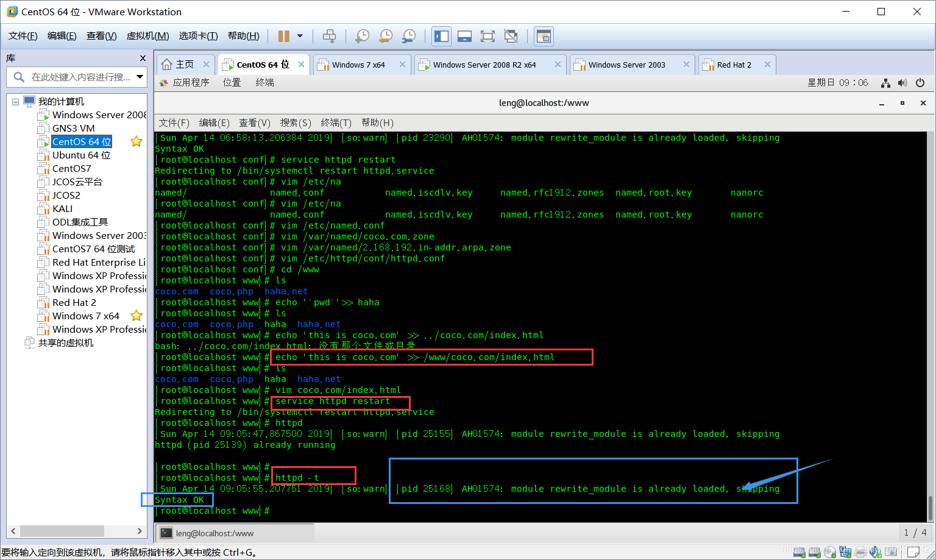Select GNS3 VM in the library
Viewport: 936px width, 560px height.
(x=73, y=128)
